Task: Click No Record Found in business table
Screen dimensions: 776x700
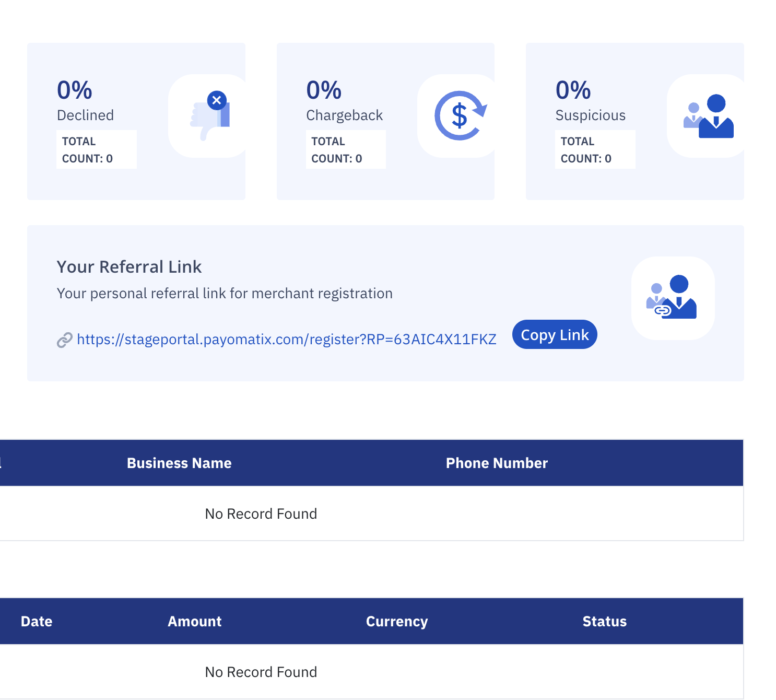Action: 261,514
